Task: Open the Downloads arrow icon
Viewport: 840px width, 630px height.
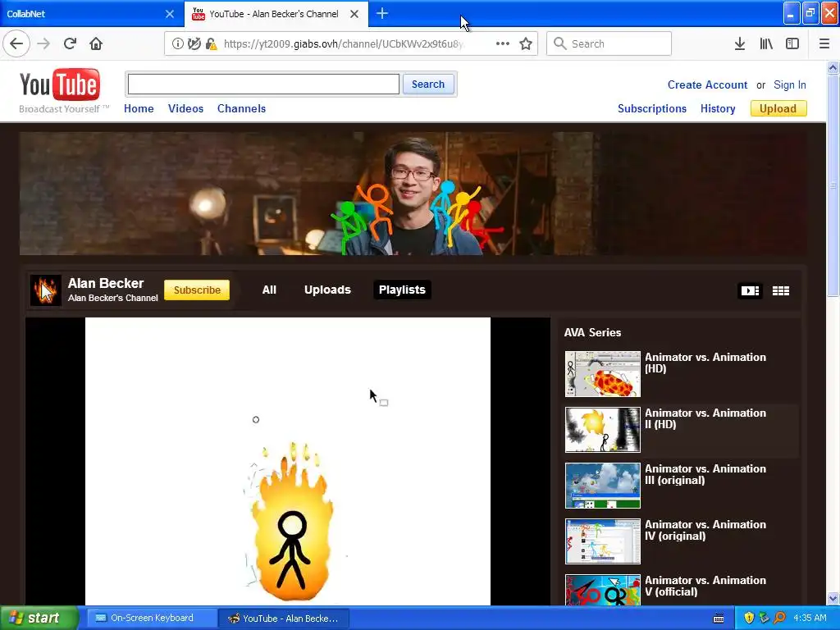Action: tap(740, 43)
